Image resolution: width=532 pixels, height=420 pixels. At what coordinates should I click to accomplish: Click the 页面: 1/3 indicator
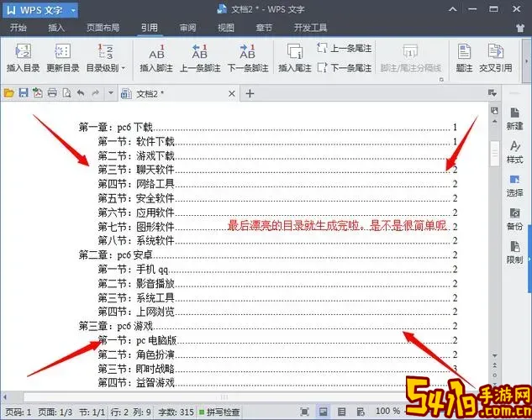pyautogui.click(x=55, y=412)
